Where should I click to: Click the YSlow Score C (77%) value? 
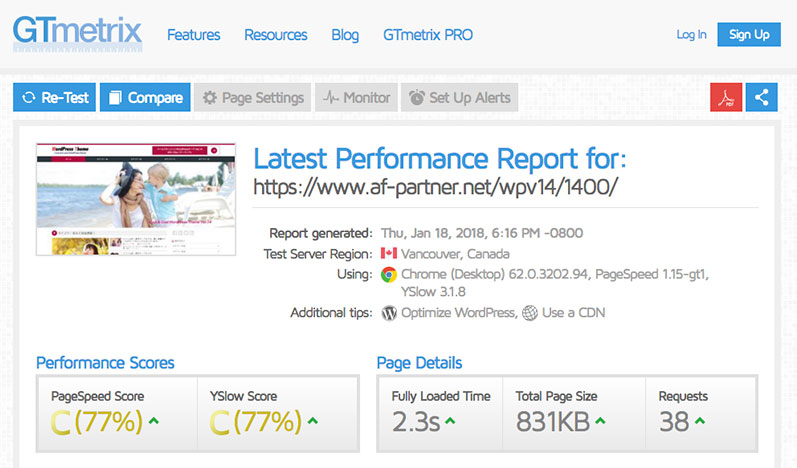[x=256, y=422]
